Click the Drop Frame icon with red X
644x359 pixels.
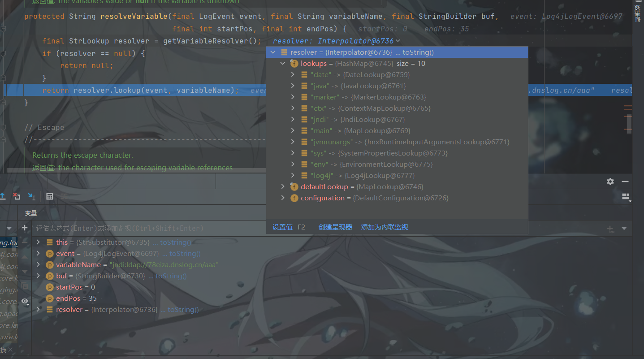click(17, 196)
